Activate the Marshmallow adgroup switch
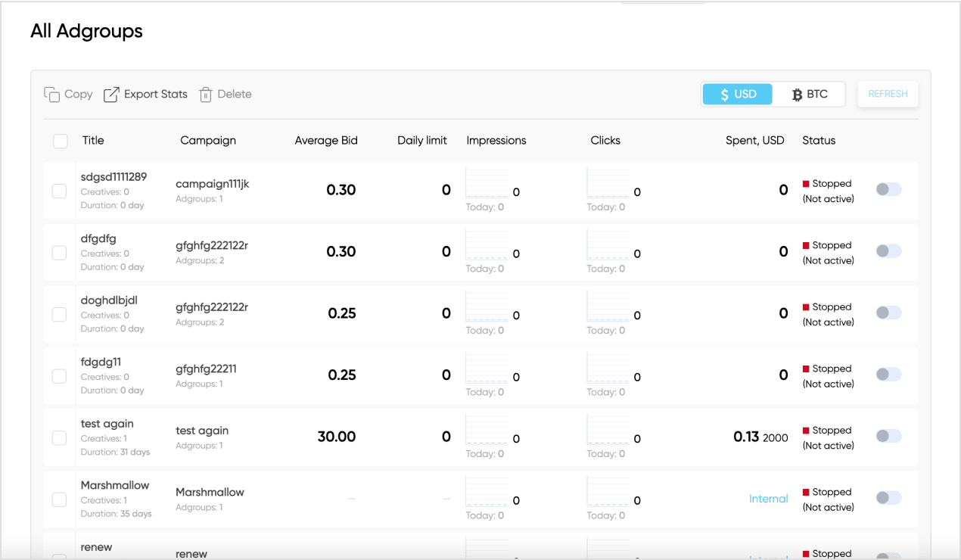 (888, 498)
